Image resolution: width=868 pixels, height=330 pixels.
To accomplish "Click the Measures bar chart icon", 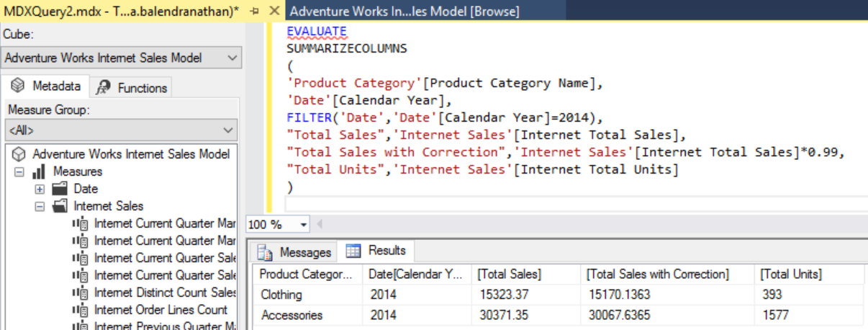I will tap(40, 171).
